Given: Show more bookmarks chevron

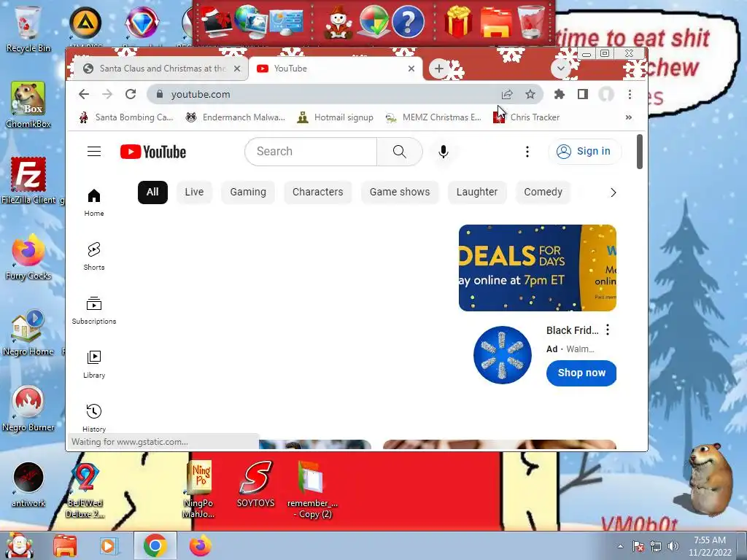Looking at the screenshot, I should click(x=628, y=117).
